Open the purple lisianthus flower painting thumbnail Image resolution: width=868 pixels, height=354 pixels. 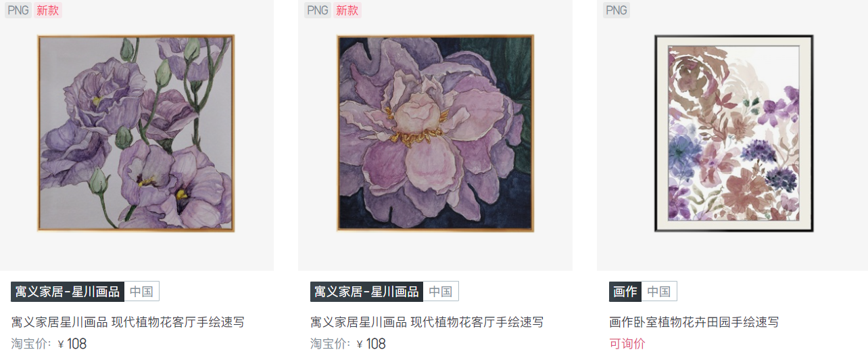136,133
